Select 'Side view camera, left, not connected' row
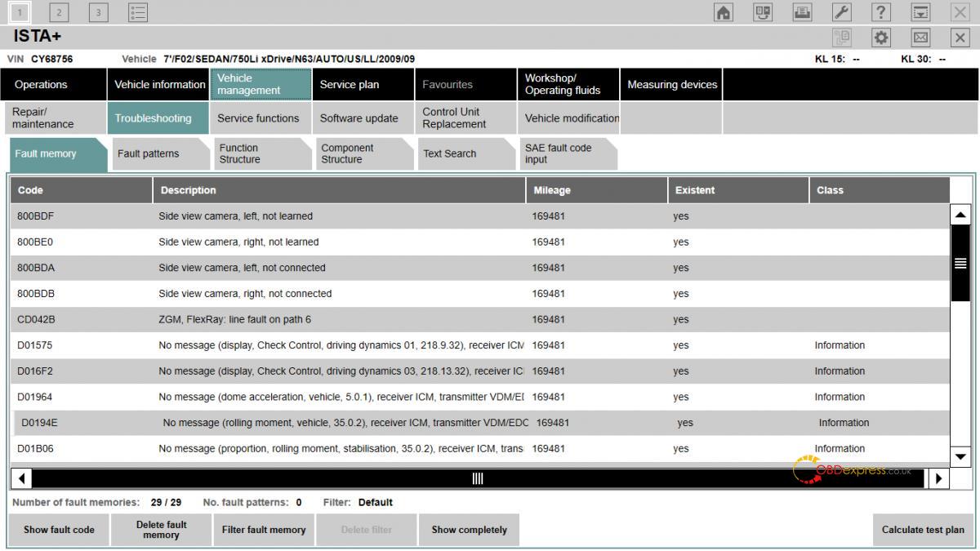Image resolution: width=980 pixels, height=551 pixels. pos(480,268)
